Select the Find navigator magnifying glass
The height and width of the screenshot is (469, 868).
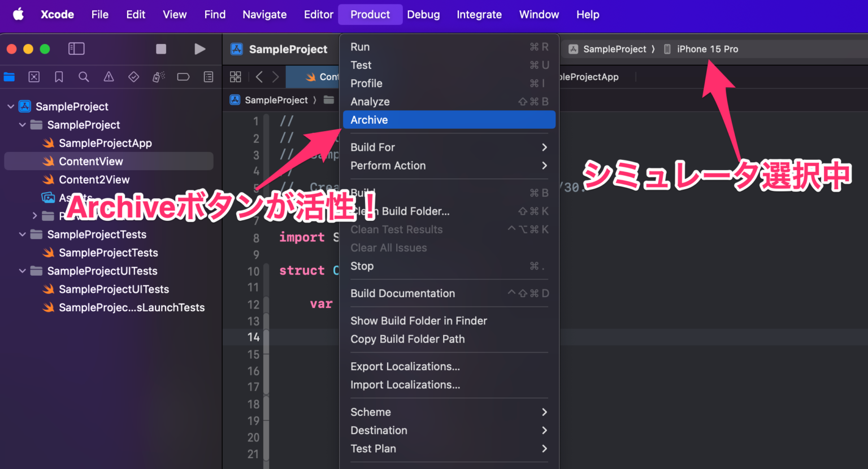pos(84,77)
